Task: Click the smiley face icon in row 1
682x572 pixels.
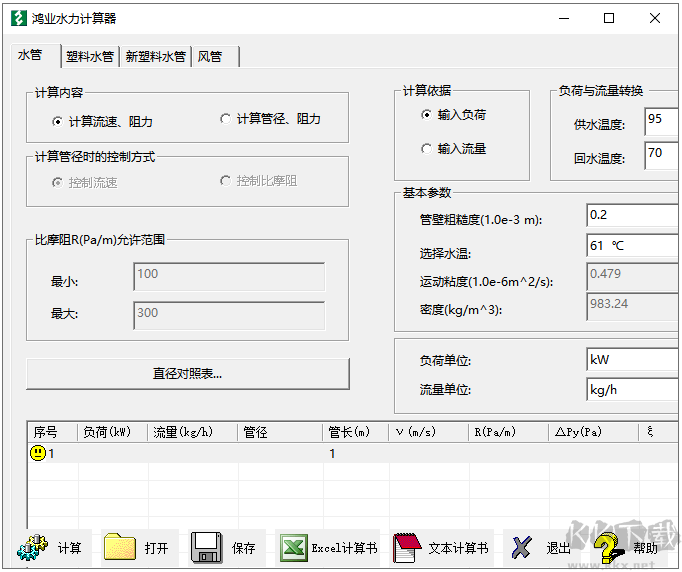Action: (38, 453)
